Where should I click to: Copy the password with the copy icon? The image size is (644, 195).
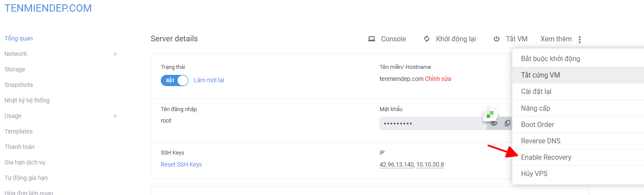click(507, 123)
